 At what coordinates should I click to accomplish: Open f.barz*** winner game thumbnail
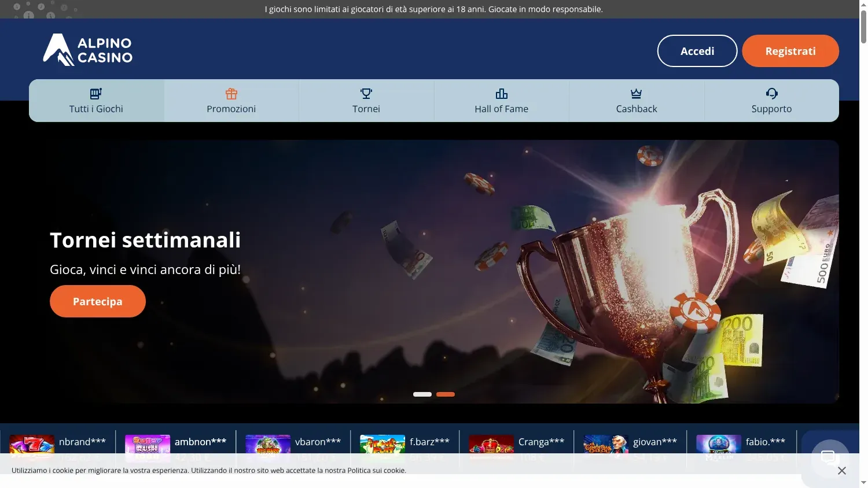tap(382, 449)
